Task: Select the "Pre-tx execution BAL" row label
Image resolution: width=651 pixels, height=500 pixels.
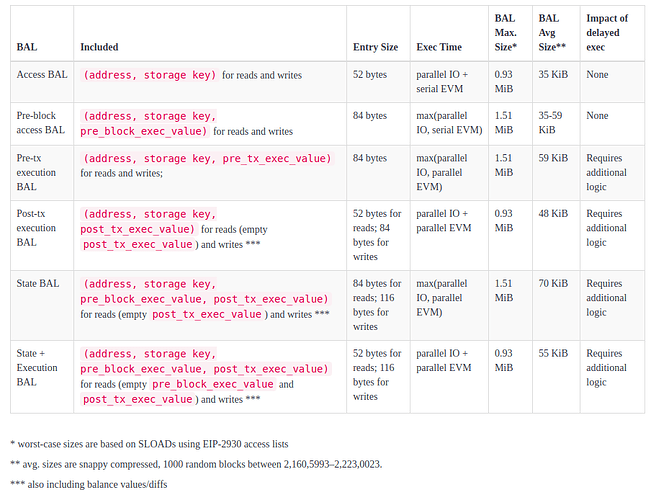Action: point(36,172)
